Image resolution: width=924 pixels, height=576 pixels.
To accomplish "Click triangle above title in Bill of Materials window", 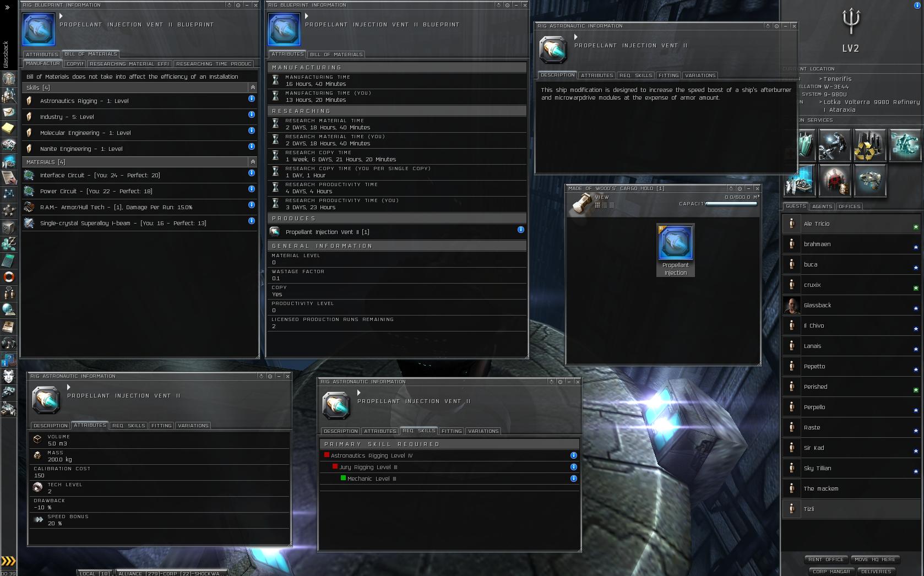I will [x=61, y=16].
